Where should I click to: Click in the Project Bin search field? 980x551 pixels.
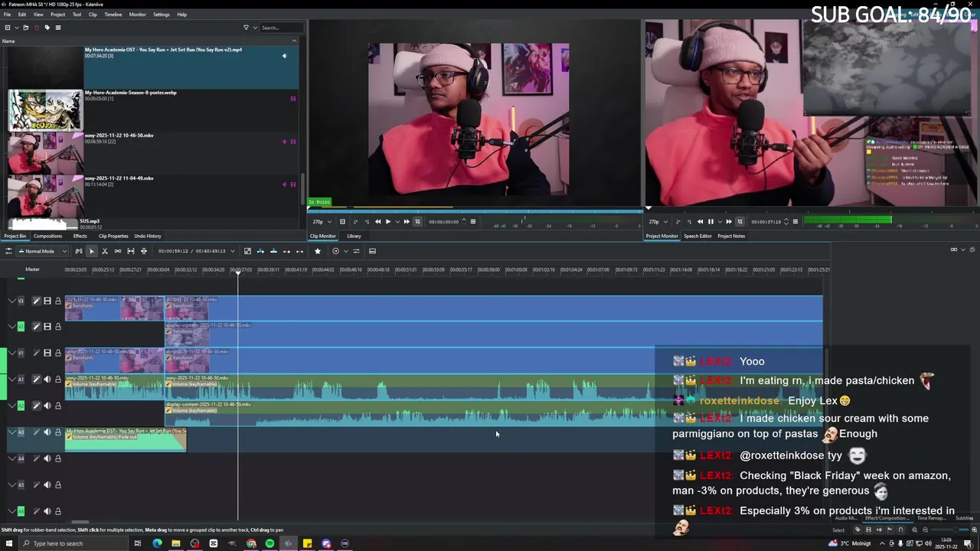(282, 28)
